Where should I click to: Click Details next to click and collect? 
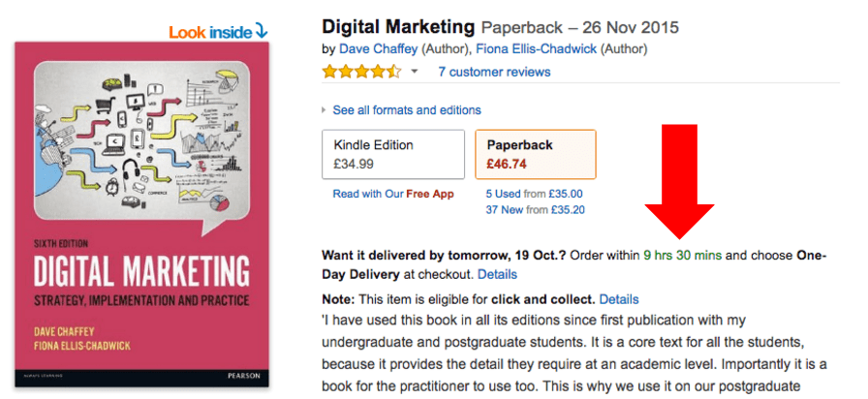click(619, 299)
